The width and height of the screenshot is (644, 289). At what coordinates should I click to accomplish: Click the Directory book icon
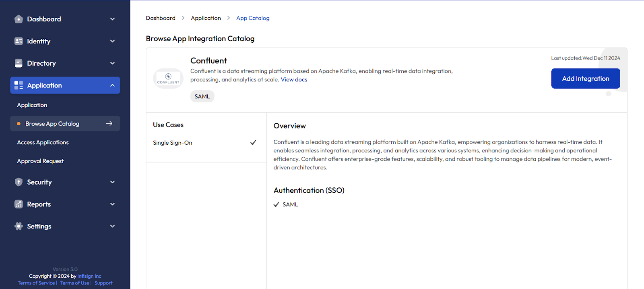tap(19, 63)
